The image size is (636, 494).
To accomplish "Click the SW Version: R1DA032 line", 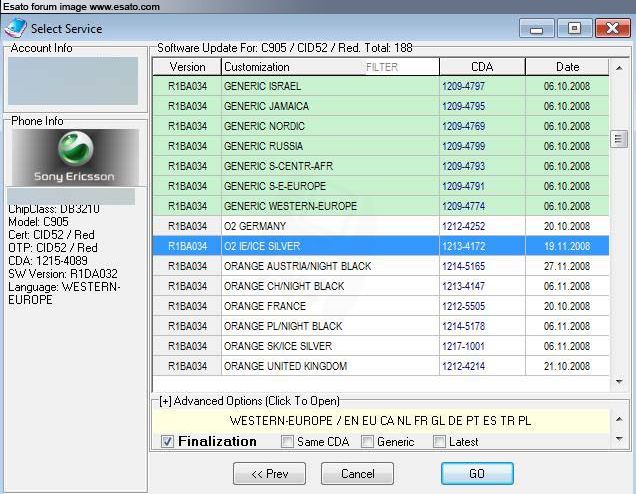I will (63, 274).
